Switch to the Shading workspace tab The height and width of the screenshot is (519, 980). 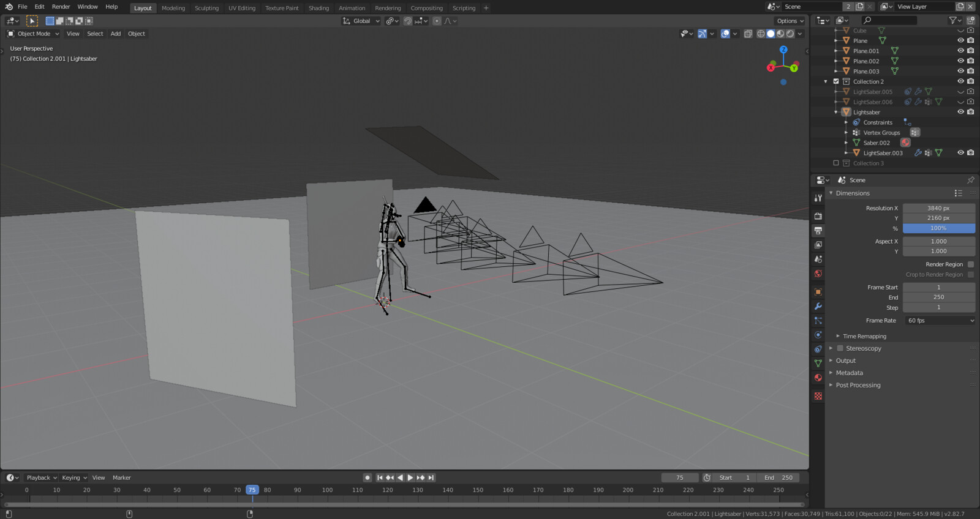point(318,8)
